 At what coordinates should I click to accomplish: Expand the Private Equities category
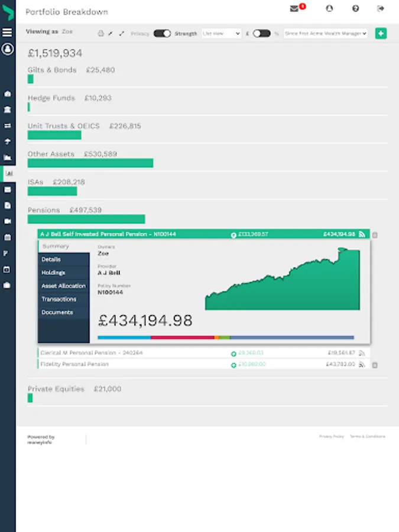click(56, 389)
